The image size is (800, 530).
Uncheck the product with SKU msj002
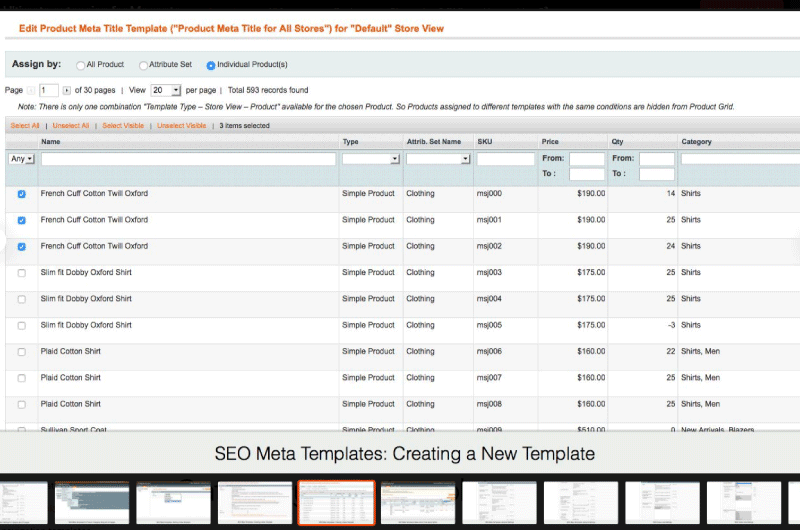21,246
